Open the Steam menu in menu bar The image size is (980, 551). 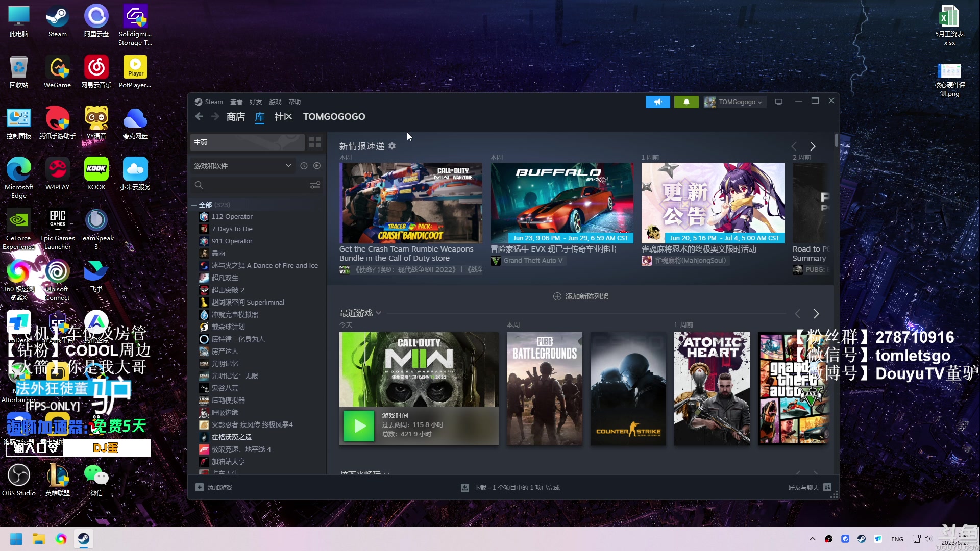[214, 102]
